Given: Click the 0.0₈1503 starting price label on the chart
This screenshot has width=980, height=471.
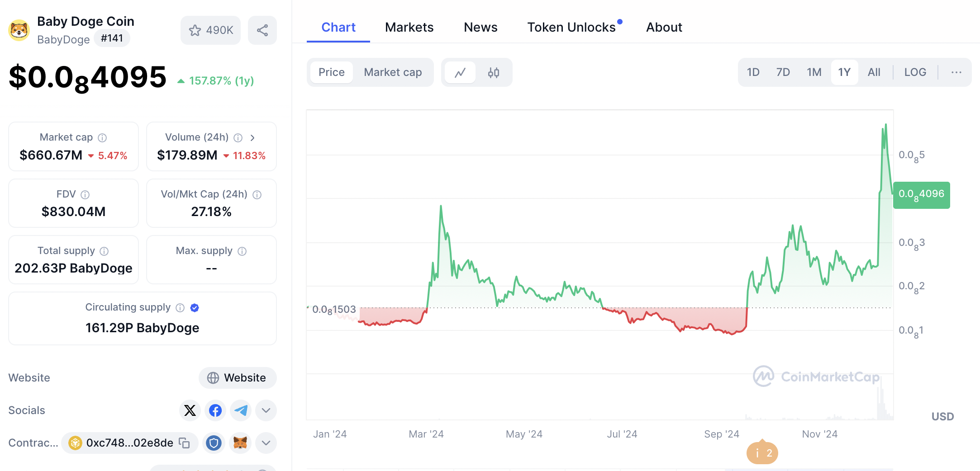Looking at the screenshot, I should coord(334,310).
